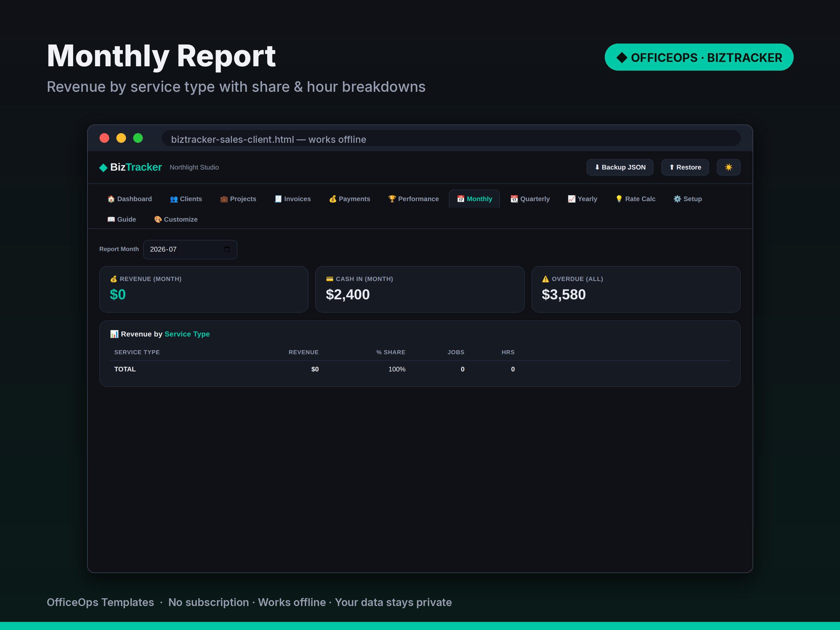Click the warning icon on Overdue (All)

[546, 279]
